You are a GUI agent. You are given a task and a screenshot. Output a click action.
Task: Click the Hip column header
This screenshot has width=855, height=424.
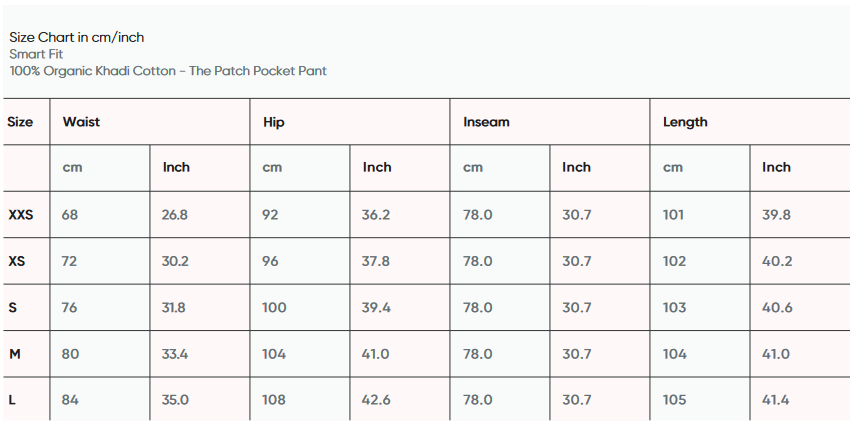(273, 122)
